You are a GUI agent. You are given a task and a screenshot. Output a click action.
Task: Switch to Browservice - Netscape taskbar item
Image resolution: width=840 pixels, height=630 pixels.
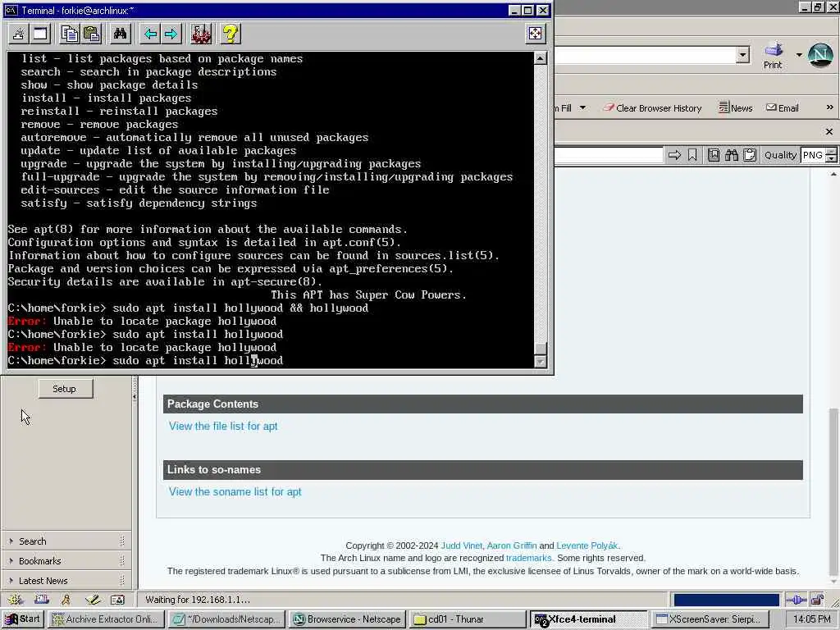pos(348,619)
